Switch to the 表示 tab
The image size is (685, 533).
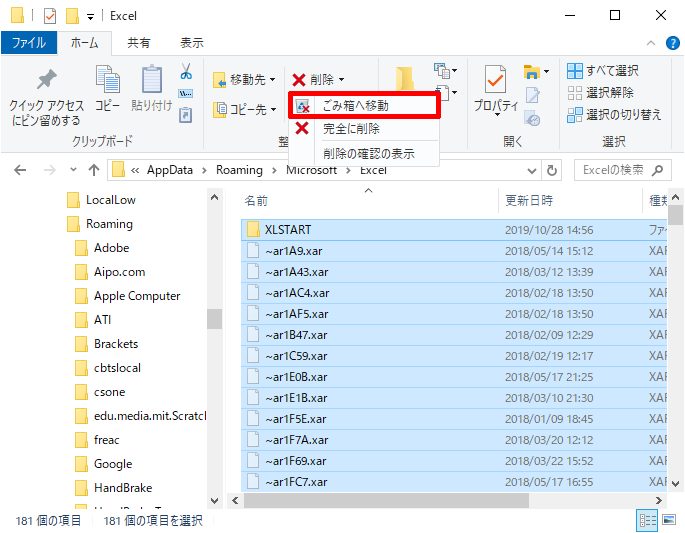pos(191,43)
